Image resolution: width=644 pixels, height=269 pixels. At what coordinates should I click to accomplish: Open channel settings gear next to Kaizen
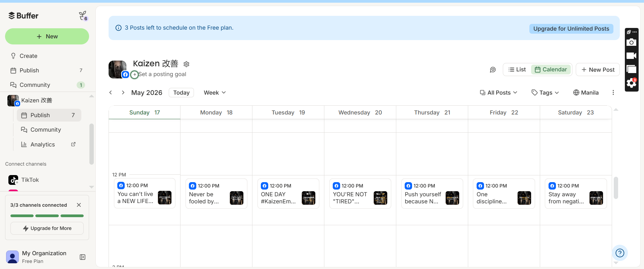pyautogui.click(x=187, y=64)
